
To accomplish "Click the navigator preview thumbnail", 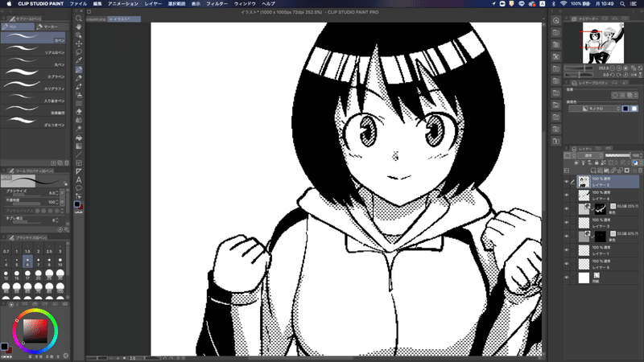I will (603, 43).
